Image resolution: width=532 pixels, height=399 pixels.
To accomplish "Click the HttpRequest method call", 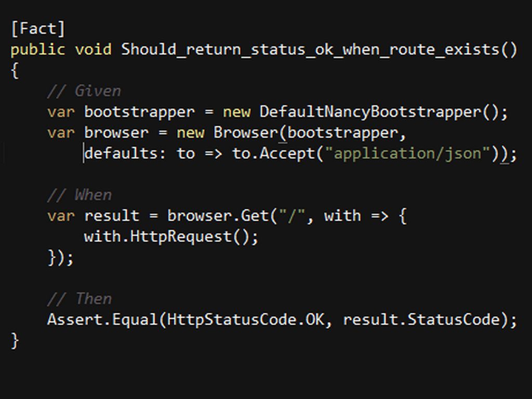I will click(181, 236).
